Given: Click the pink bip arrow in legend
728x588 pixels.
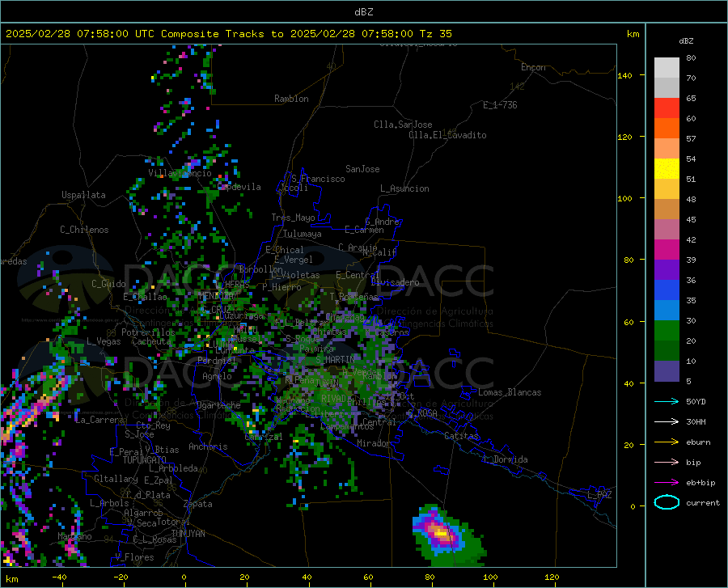Looking at the screenshot, I should click(667, 463).
